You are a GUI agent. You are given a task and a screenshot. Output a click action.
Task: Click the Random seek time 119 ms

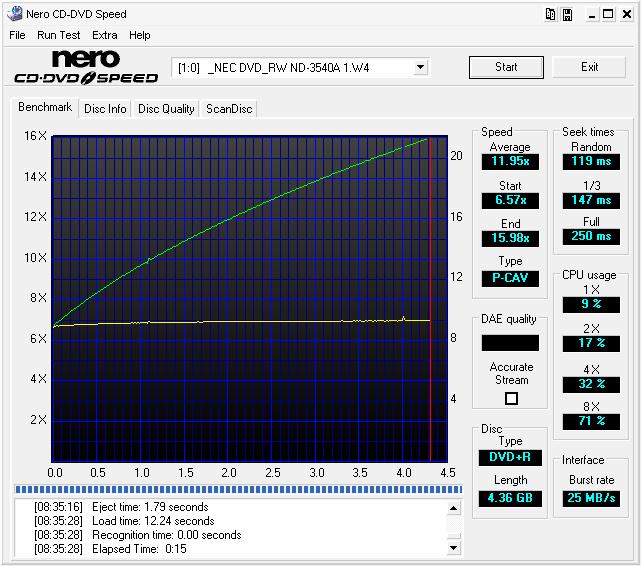click(591, 161)
